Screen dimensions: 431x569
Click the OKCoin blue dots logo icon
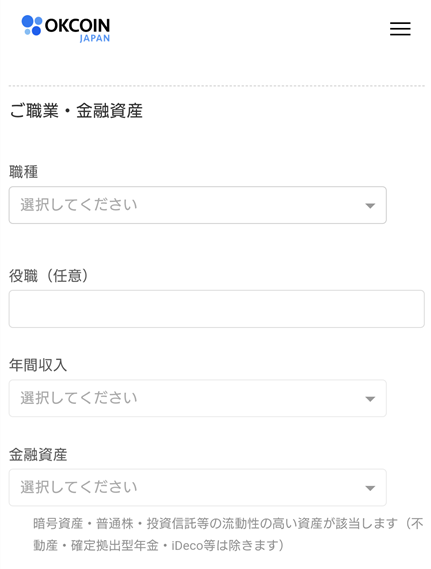point(32,25)
